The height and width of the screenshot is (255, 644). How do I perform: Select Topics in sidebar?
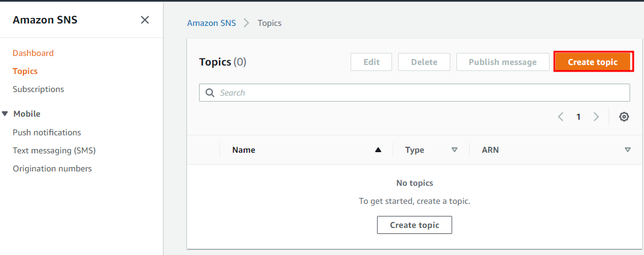pos(25,71)
